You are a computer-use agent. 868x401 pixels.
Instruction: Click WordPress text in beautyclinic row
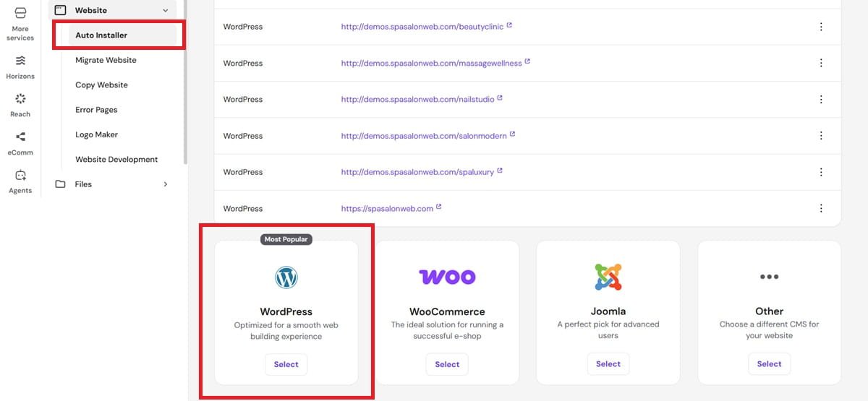pos(243,27)
